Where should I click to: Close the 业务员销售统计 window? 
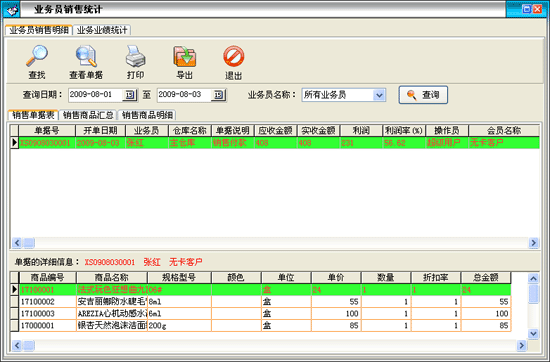coord(537,9)
